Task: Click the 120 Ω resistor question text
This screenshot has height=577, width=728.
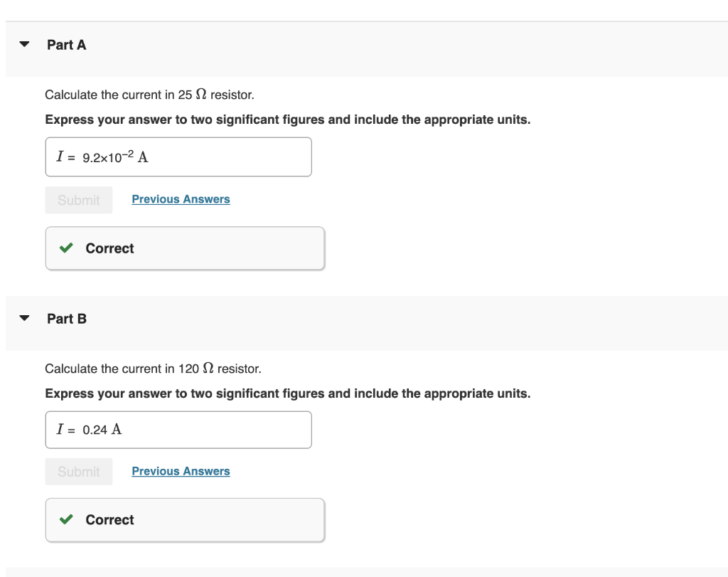Action: click(x=153, y=369)
